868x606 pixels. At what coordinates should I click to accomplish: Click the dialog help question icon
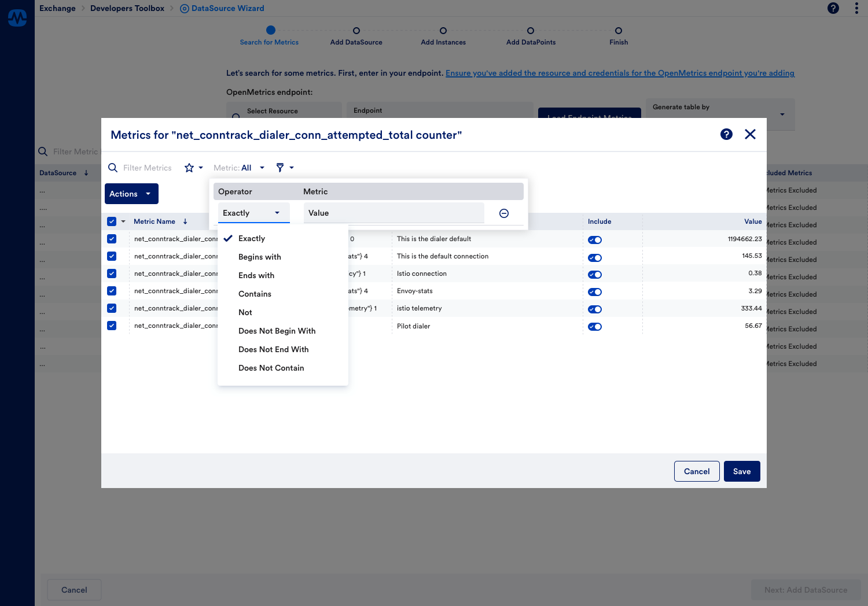726,134
